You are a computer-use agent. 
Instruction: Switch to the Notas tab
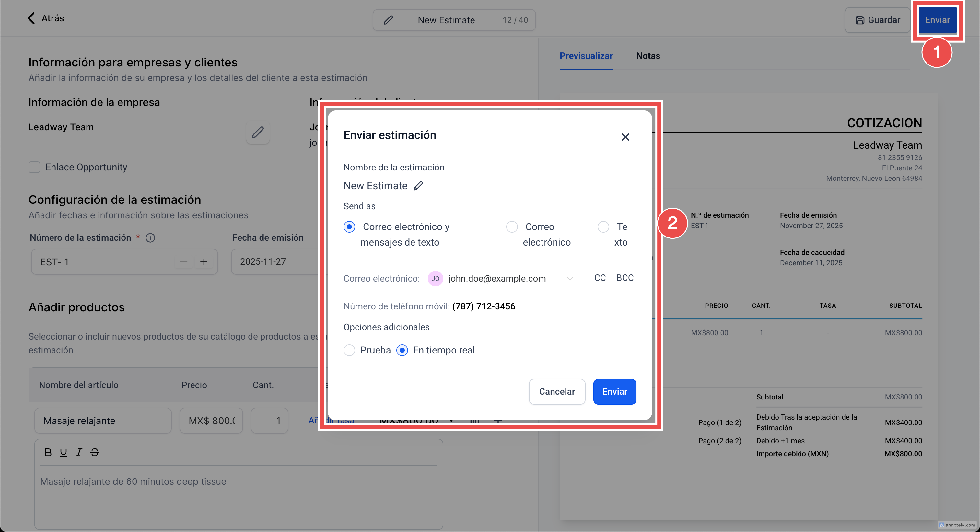click(x=647, y=56)
